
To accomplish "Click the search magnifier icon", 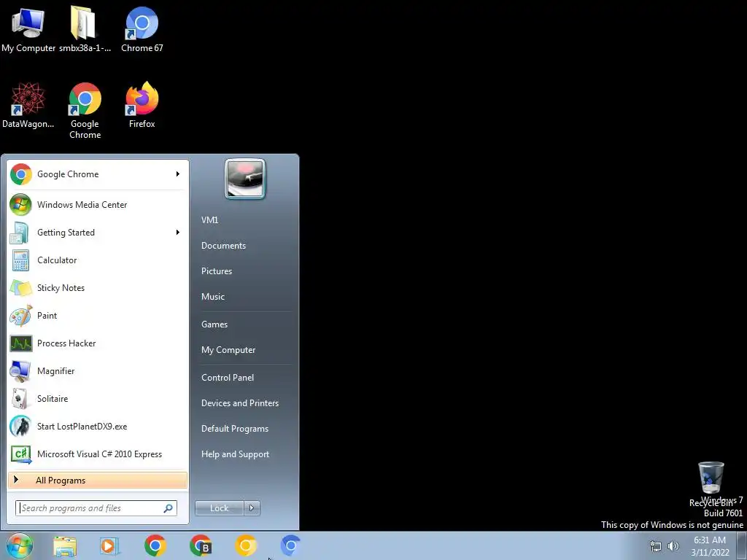I will click(x=169, y=508).
